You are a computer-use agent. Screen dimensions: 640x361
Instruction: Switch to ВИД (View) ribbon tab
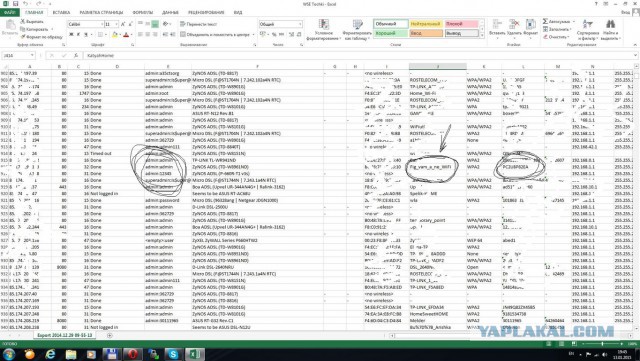tap(238, 13)
